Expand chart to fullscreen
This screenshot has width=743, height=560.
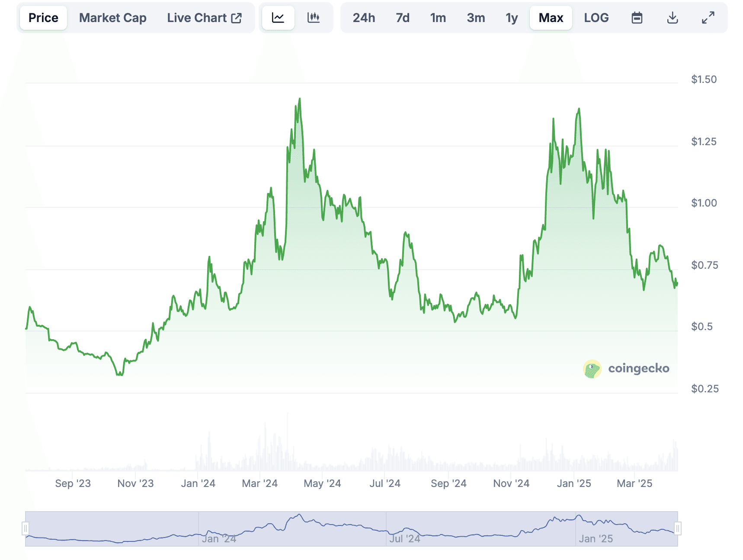tap(708, 18)
